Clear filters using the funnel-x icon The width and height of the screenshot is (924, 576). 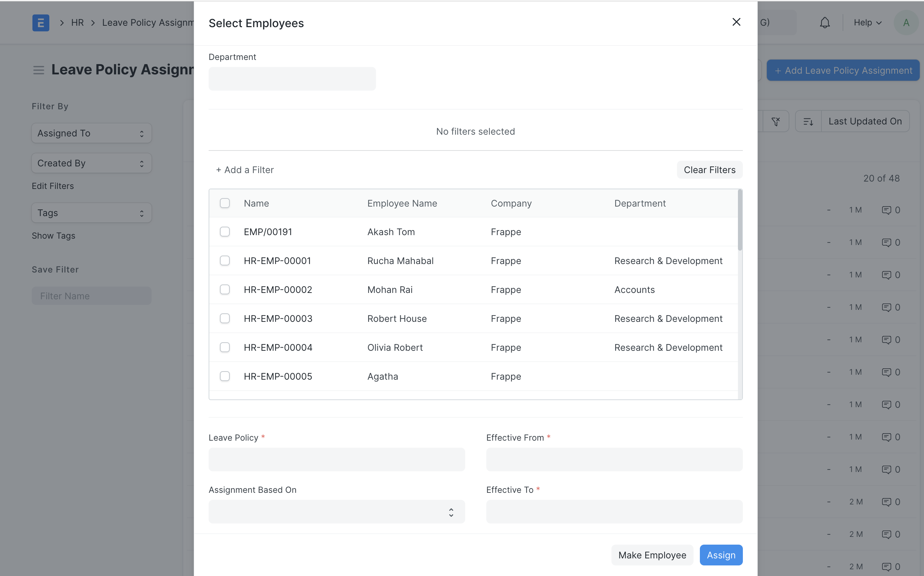pyautogui.click(x=776, y=121)
